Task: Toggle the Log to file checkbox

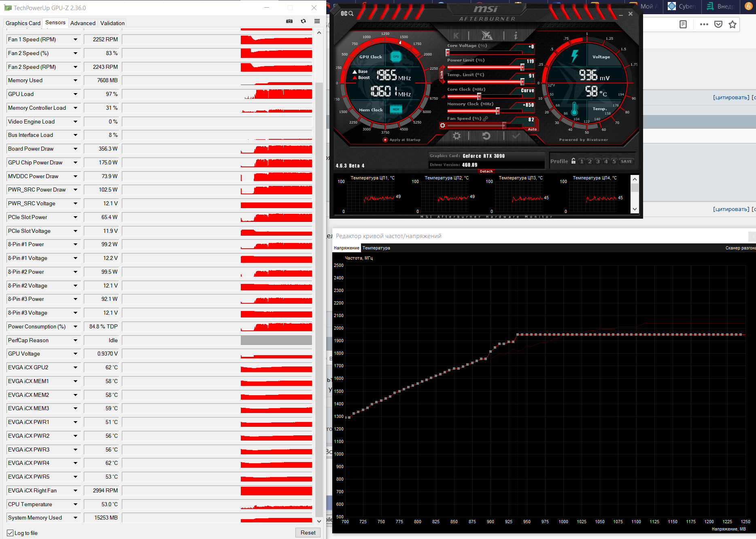Action: [x=11, y=533]
